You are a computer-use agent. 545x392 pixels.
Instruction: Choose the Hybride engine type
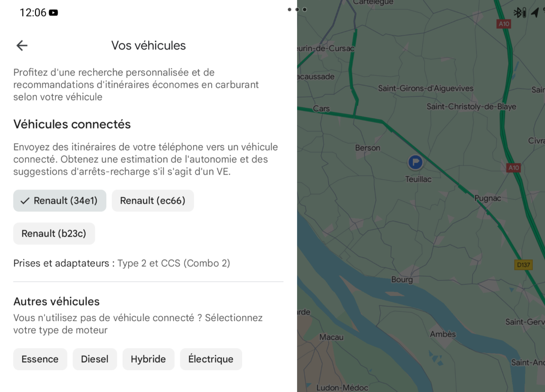click(x=148, y=359)
